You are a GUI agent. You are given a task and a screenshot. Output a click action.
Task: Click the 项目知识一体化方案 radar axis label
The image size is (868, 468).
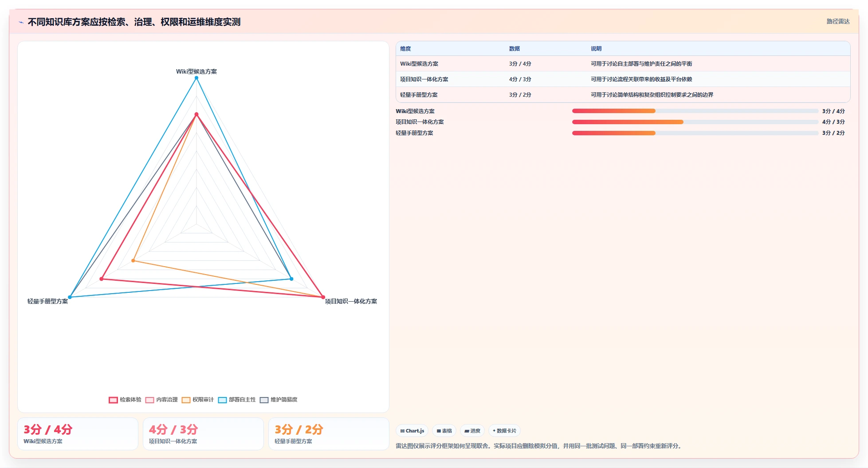(x=351, y=301)
